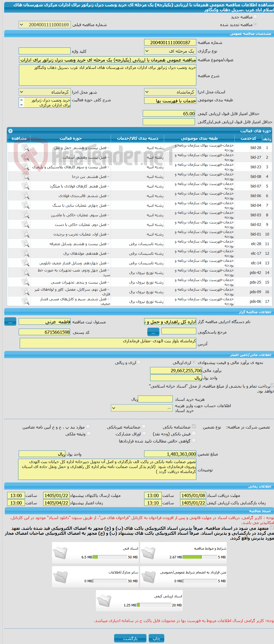
Task: Open the نوع برگزاری dropdown
Action: [170, 51]
